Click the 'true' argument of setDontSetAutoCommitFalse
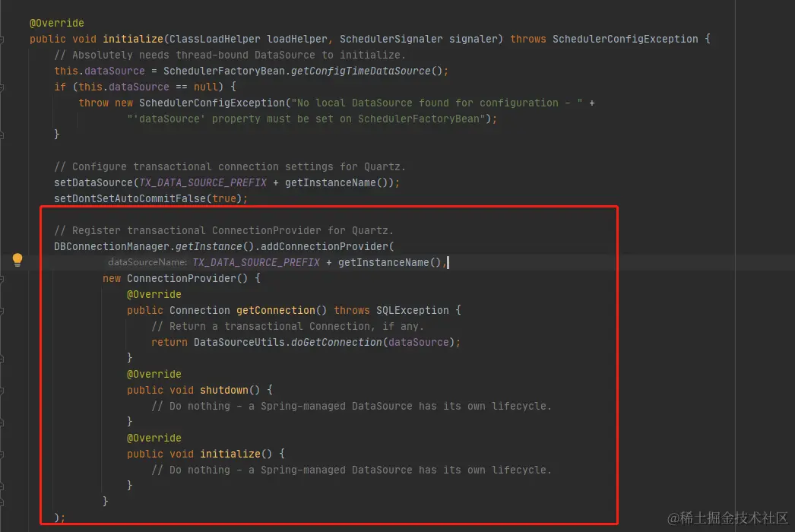This screenshot has width=795, height=532. (x=224, y=198)
